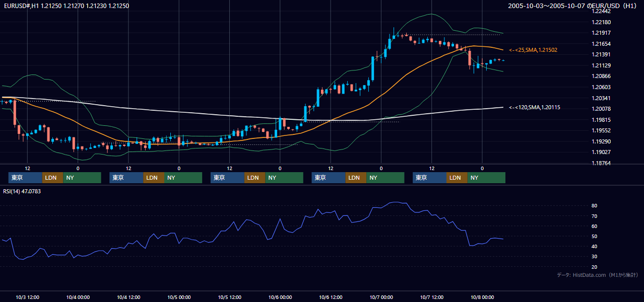Image resolution: width=644 pixels, height=302 pixels.
Task: Click the 10/6 12:00 date label
Action: coord(331,297)
